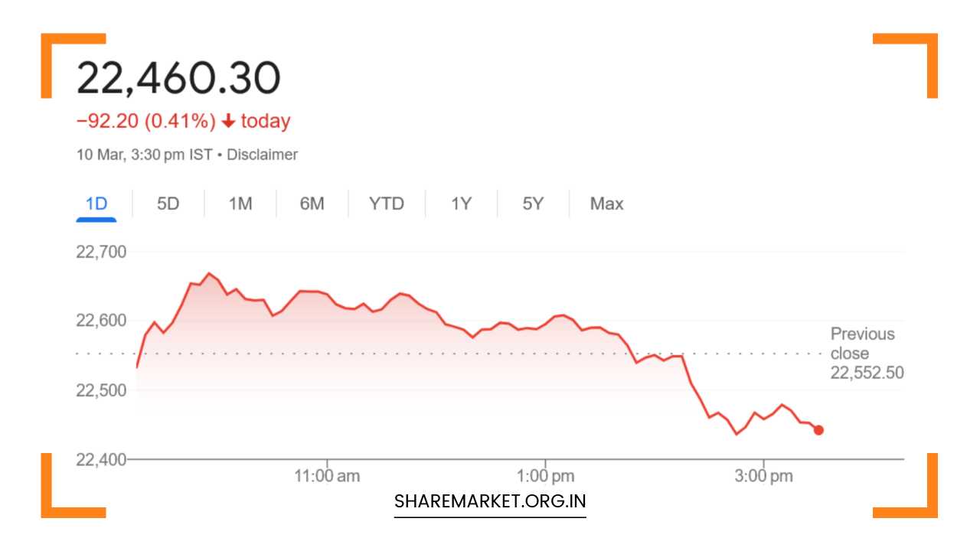Select the YTD range tab

point(386,204)
